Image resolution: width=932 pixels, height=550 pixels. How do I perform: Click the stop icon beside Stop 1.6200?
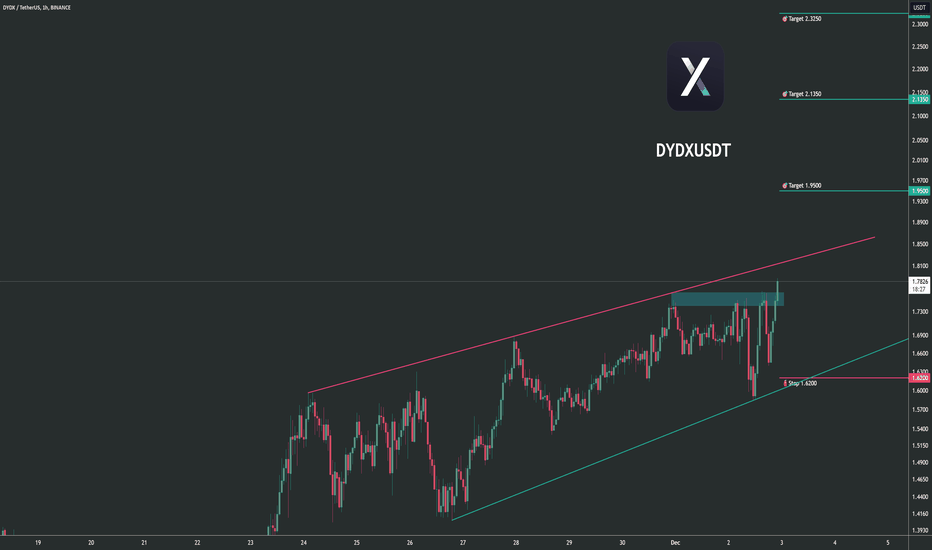785,384
